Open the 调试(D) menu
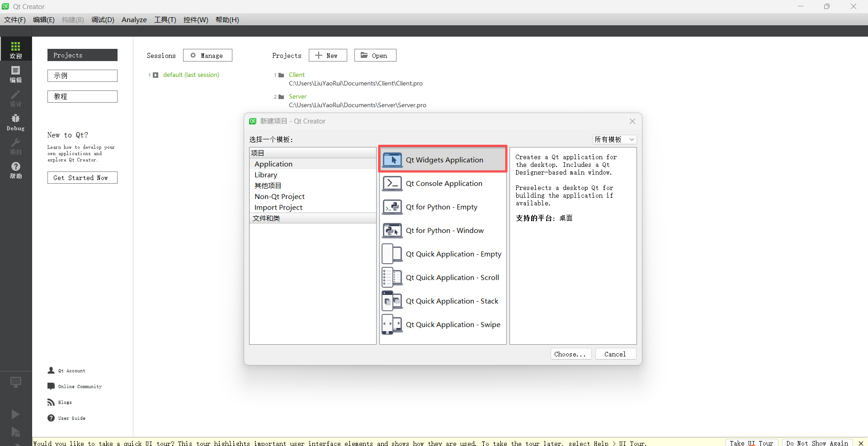 (103, 19)
